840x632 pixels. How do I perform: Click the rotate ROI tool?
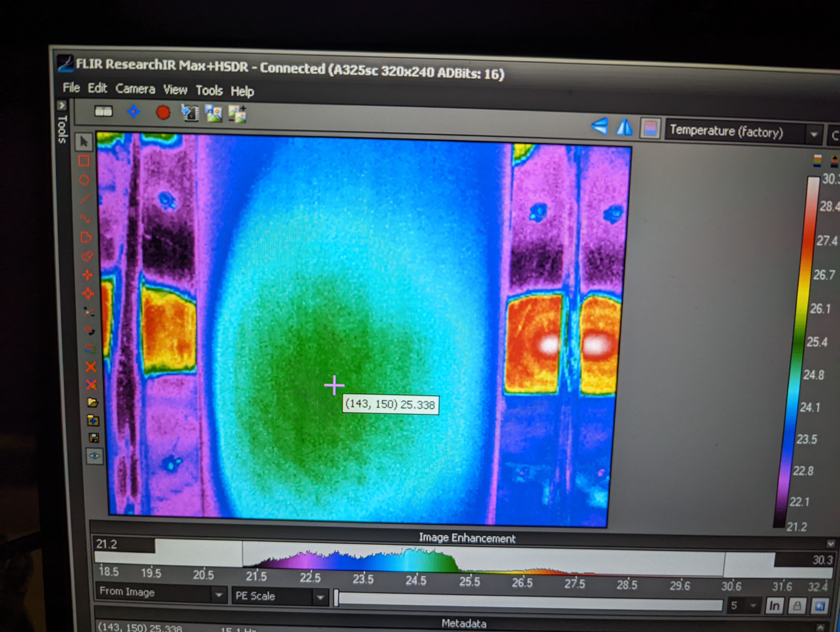pos(90,330)
